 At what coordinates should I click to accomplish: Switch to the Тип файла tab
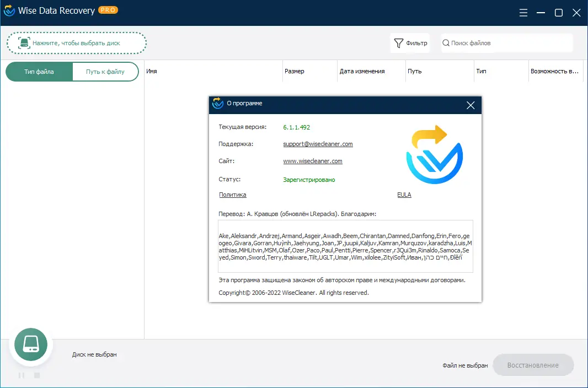click(x=39, y=72)
